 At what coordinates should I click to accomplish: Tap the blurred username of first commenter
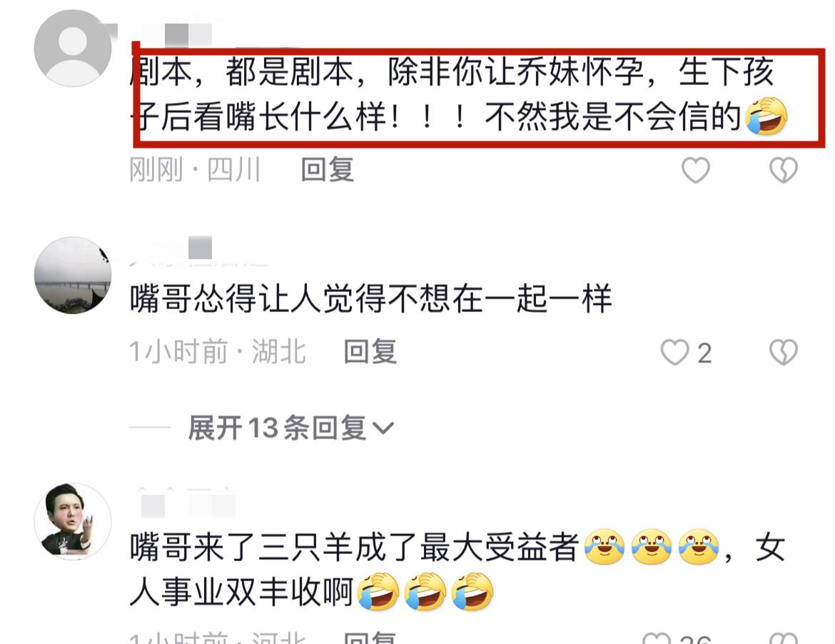[176, 33]
